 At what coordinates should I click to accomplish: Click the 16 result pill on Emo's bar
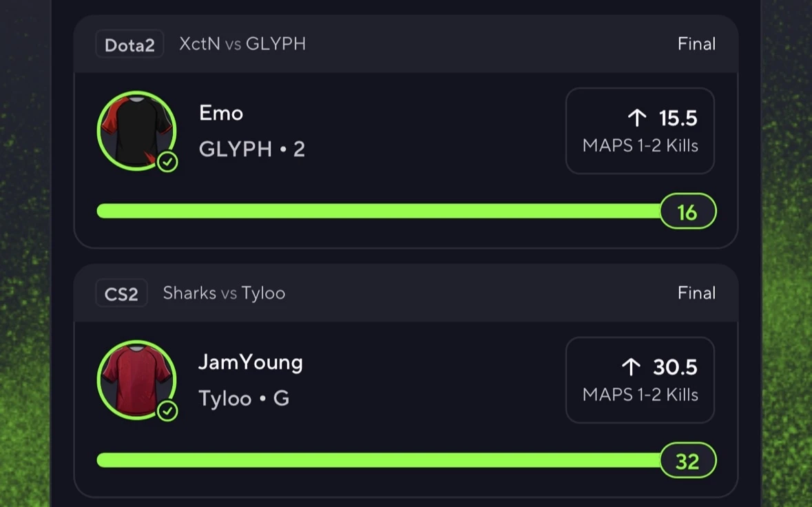(688, 211)
